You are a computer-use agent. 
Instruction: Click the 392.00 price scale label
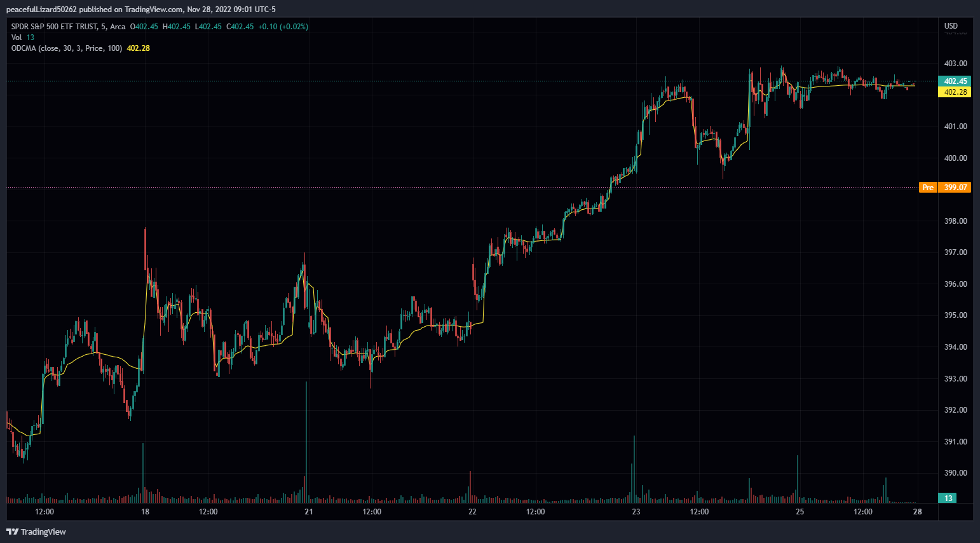955,410
